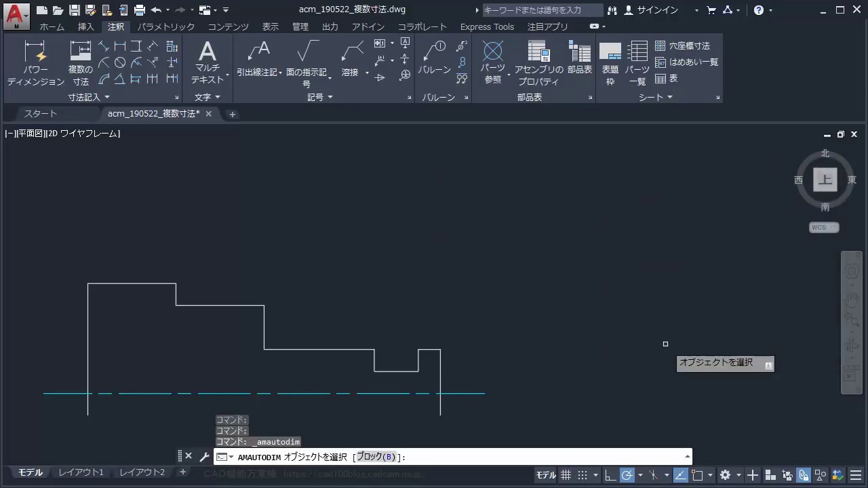Click the 2D ワイヤフレーム visual style control

coord(83,134)
